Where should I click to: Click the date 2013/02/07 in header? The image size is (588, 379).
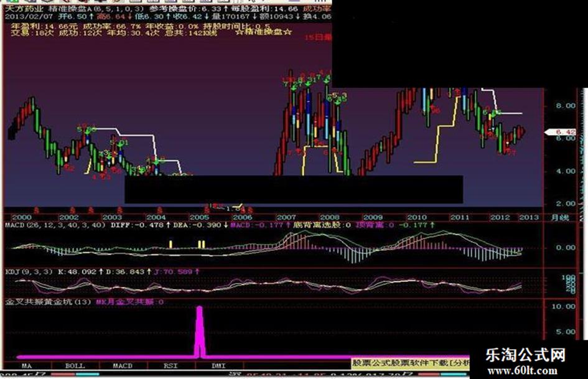pyautogui.click(x=29, y=17)
